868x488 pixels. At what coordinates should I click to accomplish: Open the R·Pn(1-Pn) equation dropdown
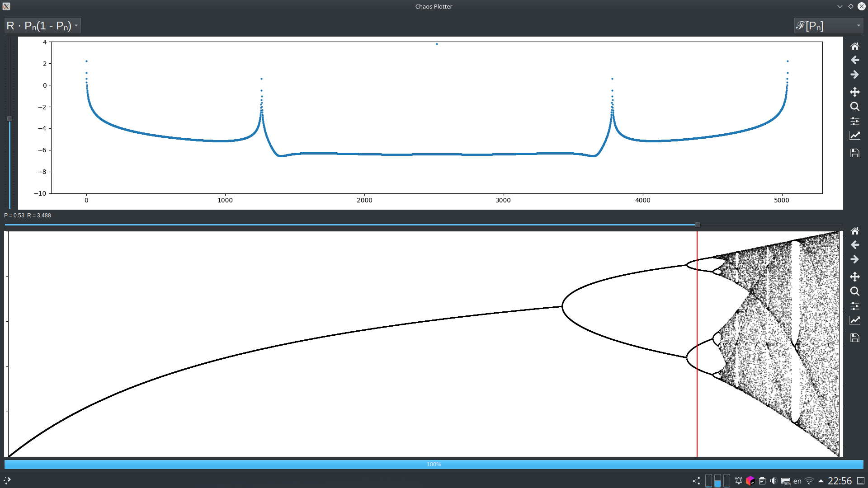point(42,26)
